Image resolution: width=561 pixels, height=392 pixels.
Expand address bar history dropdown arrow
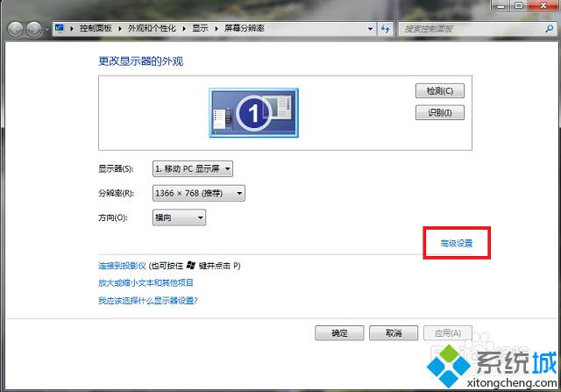coord(368,29)
